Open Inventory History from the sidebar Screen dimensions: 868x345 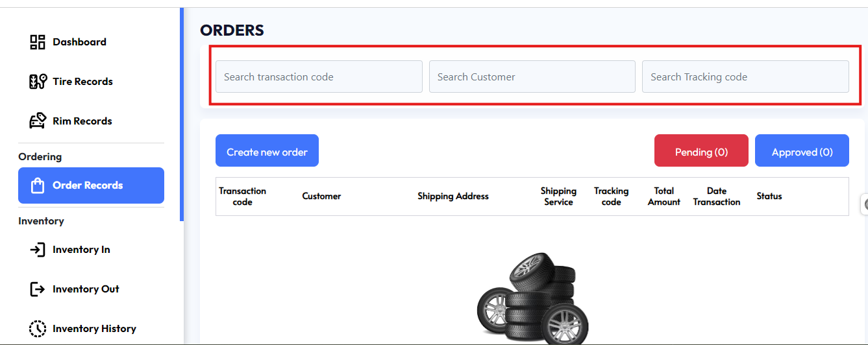point(94,329)
